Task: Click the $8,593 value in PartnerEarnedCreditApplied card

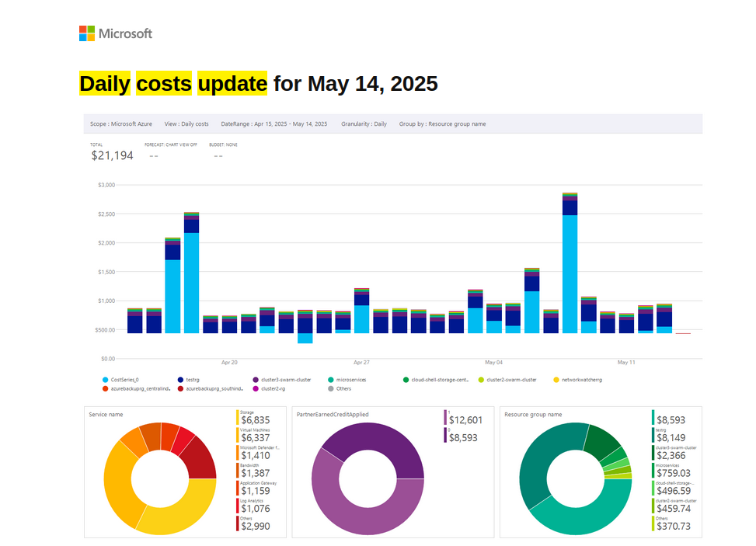Action: (x=463, y=437)
